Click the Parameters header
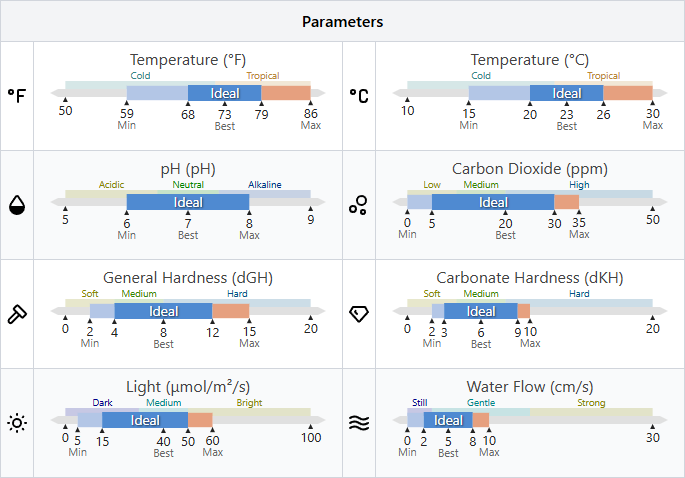685x478 pixels. coord(342,21)
